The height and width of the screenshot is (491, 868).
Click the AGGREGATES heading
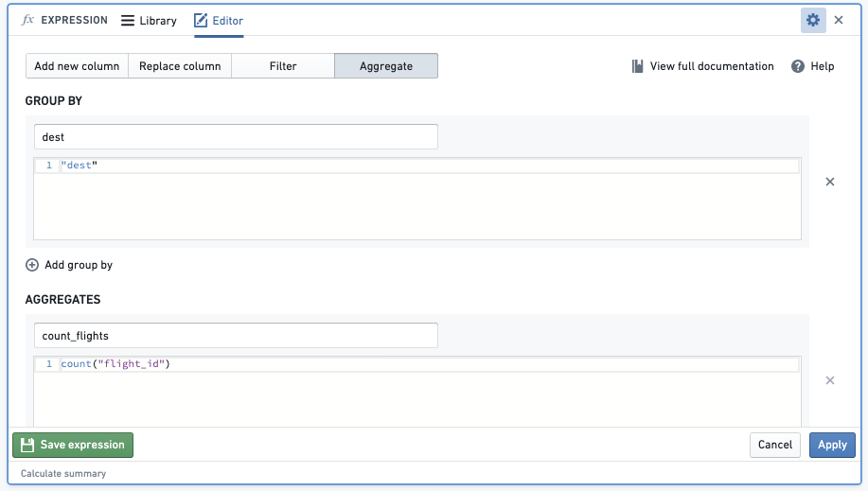point(63,300)
